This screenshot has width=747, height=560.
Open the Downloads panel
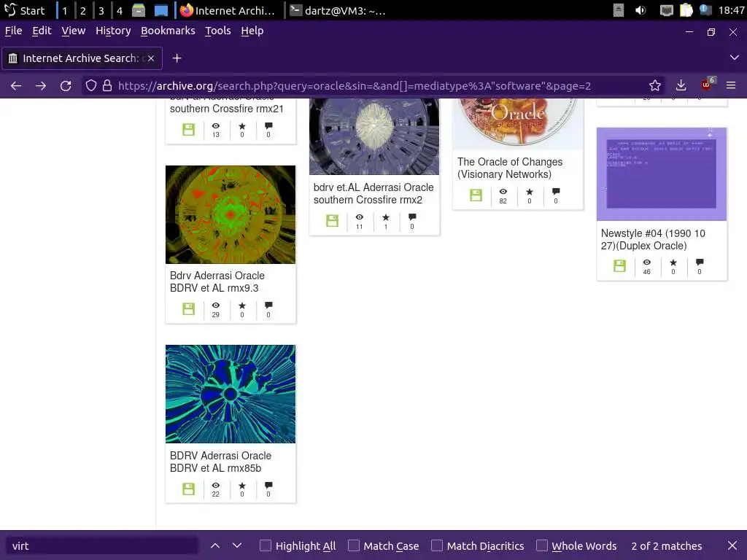point(681,86)
